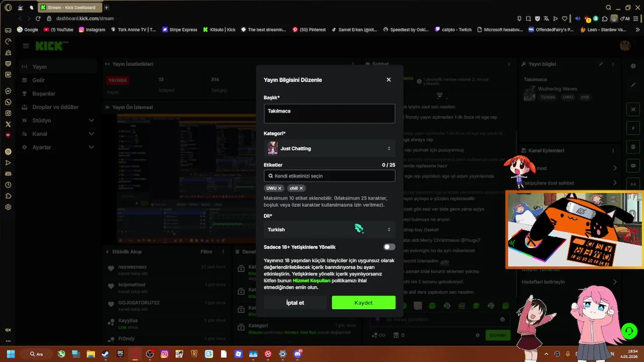The image size is (644, 362).
Task: Open Kanal Eylemleri panel options menu
Action: [613, 151]
